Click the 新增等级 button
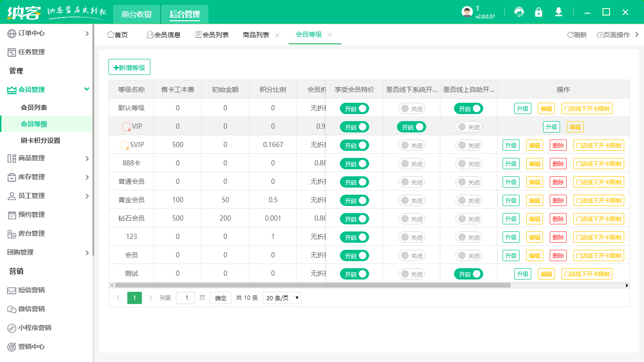 coord(129,67)
